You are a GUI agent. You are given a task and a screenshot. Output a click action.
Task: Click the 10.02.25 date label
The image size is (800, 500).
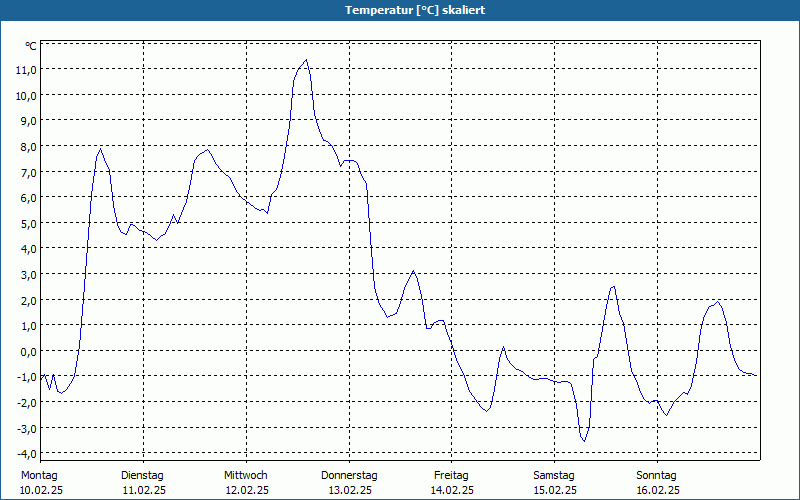(x=41, y=491)
